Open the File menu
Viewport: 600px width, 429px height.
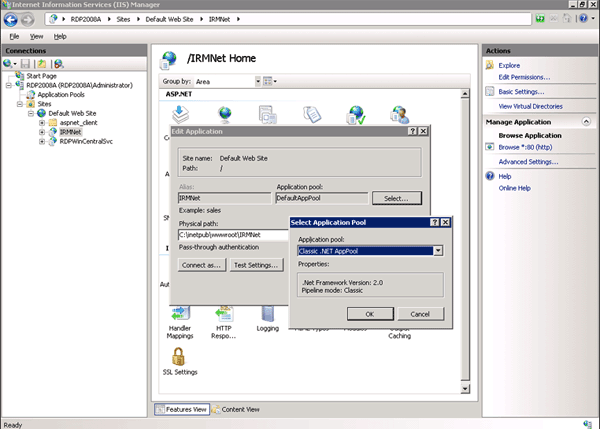coord(14,36)
